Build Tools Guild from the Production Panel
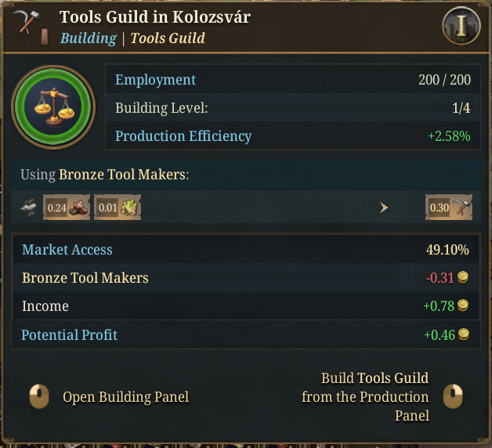Viewport: 492px width, 448px height. 365,397
